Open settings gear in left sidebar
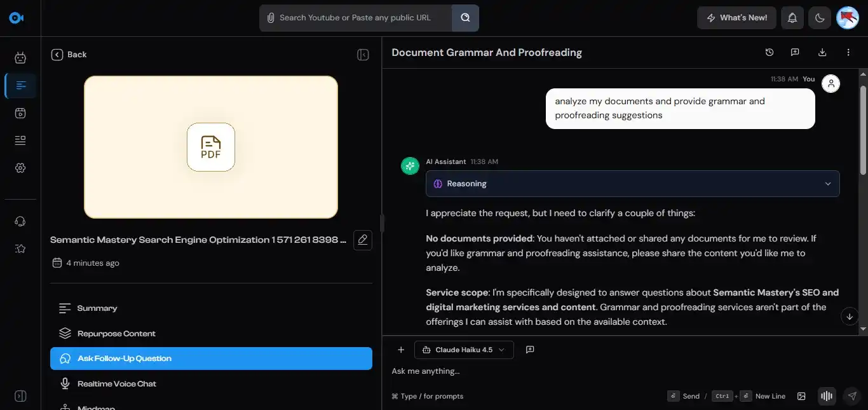868x410 pixels. (20, 168)
